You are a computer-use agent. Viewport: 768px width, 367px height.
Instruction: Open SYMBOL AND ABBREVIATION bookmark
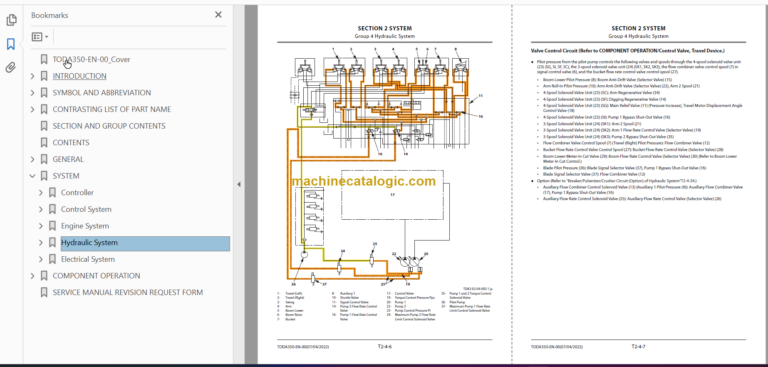102,93
